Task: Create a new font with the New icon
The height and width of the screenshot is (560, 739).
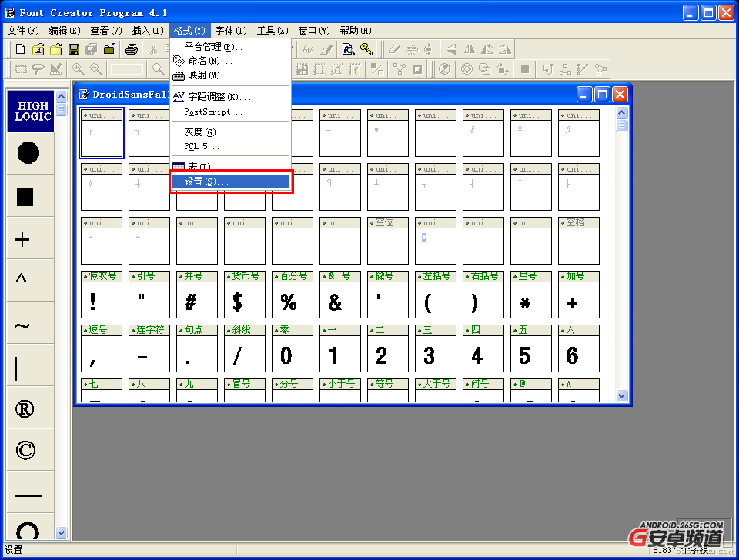Action: [x=19, y=48]
